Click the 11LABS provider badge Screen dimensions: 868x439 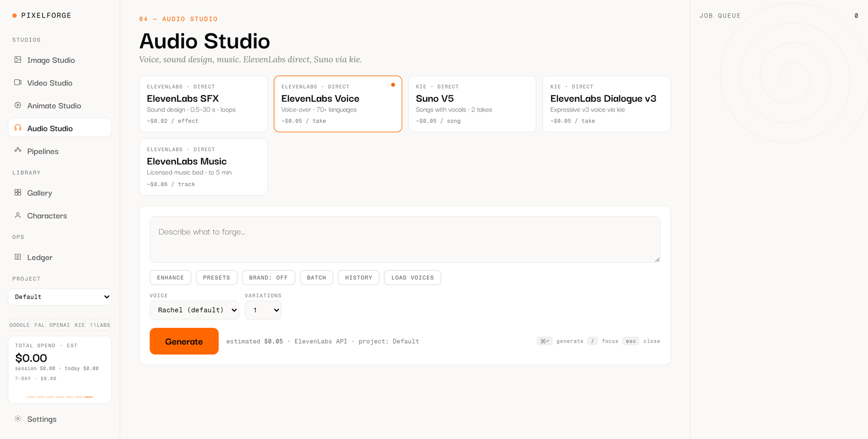[100, 325]
